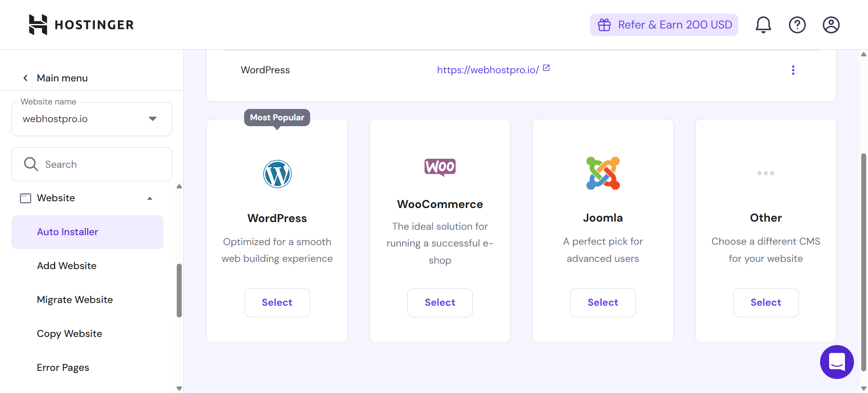Open the live chat bubble
868x393 pixels.
point(837,362)
